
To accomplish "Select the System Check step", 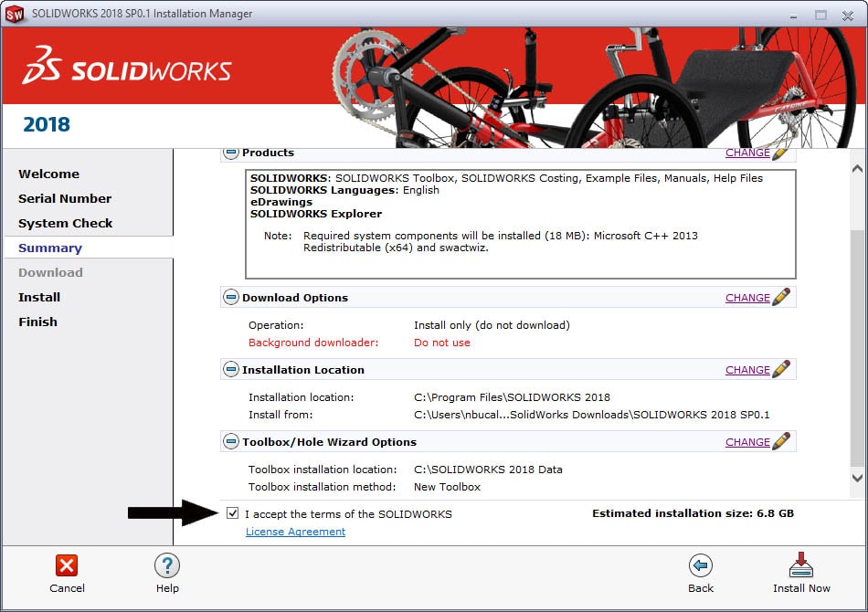I will click(65, 224).
